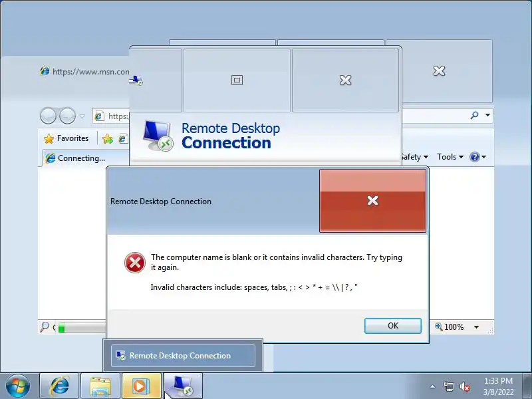
Task: Click the IE page loading progress bar
Action: [81, 328]
